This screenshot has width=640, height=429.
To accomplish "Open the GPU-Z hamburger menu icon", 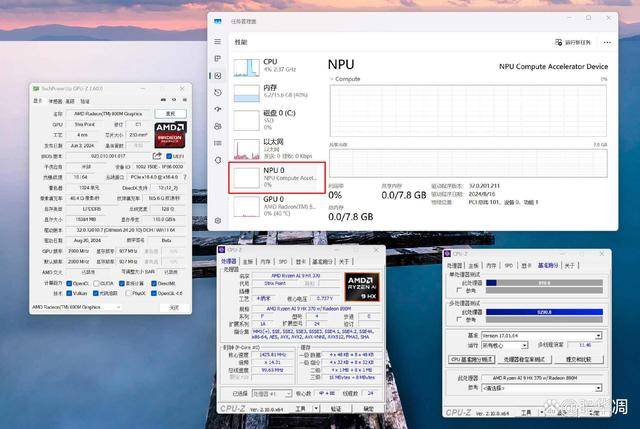I will point(184,100).
